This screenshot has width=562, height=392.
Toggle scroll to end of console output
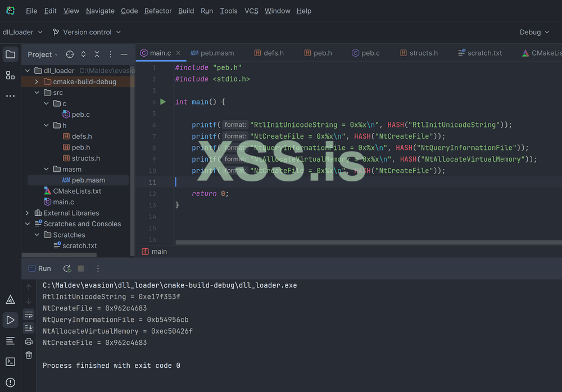(x=29, y=327)
